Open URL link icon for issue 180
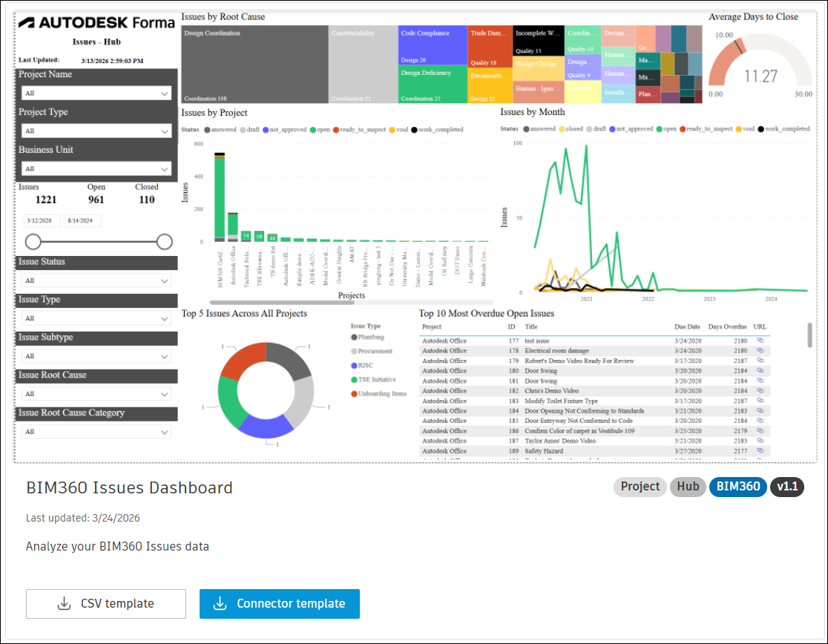 (760, 370)
